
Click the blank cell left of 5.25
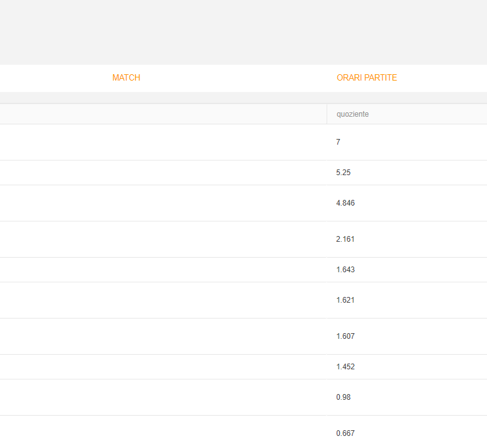[x=164, y=173]
